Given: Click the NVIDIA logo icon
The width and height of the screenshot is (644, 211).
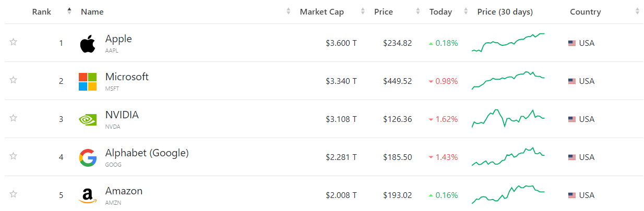Looking at the screenshot, I should coord(88,120).
